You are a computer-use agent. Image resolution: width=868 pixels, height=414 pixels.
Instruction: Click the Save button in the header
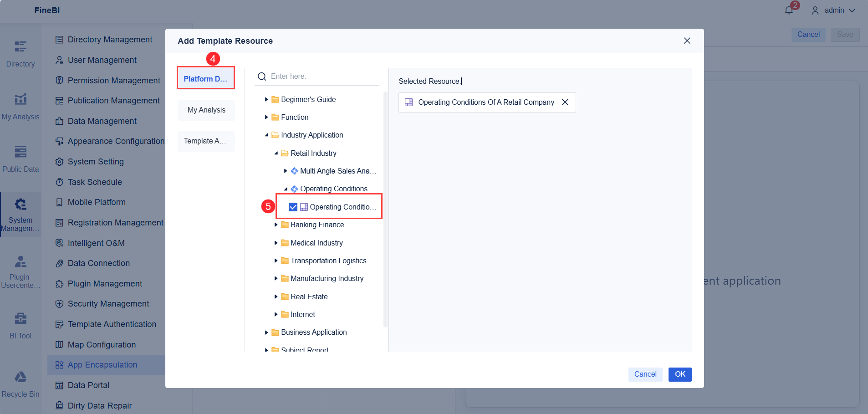(845, 35)
